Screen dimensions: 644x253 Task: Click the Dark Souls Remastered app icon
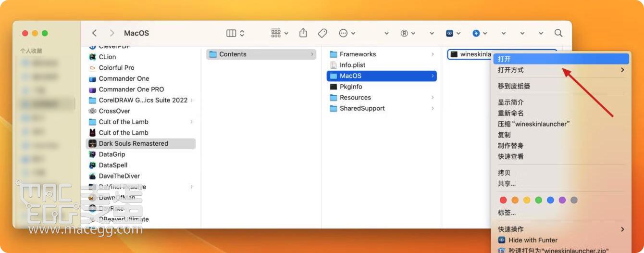pos(93,143)
